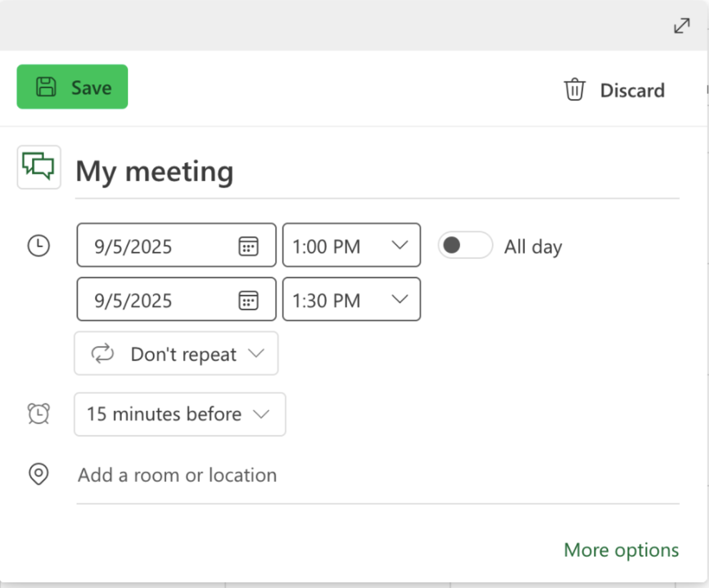Toggle the All day switch
709x588 pixels.
click(x=465, y=245)
